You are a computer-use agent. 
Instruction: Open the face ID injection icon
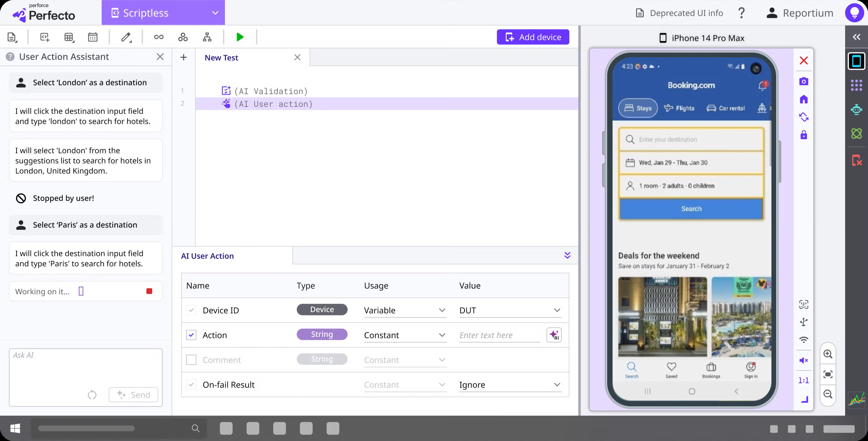[804, 304]
